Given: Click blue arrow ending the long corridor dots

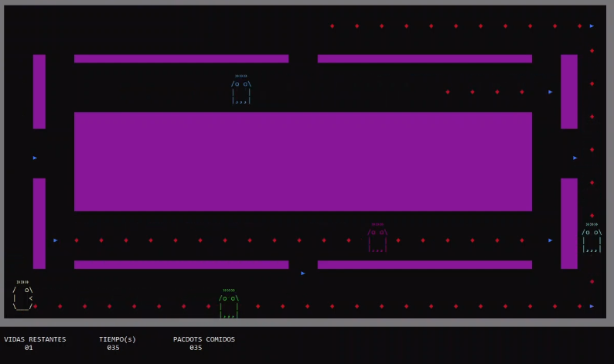Looking at the screenshot, I should (x=550, y=240).
